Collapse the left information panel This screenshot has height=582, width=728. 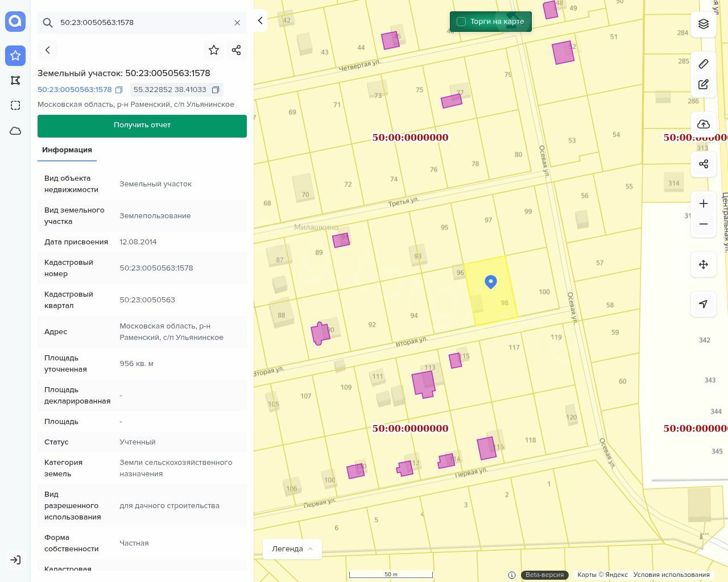click(260, 20)
